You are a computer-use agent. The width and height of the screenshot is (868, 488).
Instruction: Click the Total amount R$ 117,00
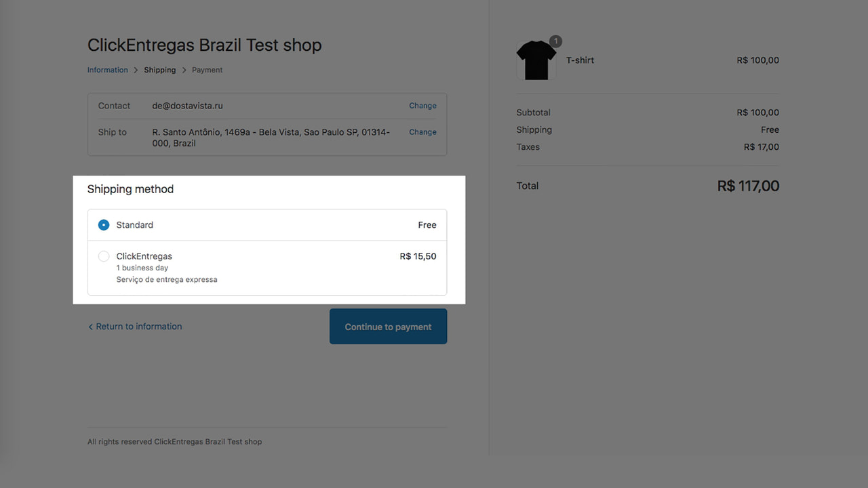(748, 185)
